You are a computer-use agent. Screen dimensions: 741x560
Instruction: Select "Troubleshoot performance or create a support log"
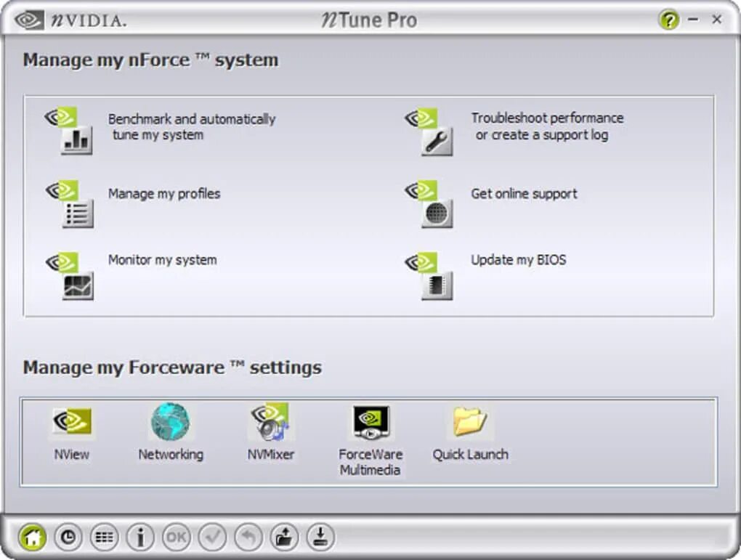(x=547, y=126)
